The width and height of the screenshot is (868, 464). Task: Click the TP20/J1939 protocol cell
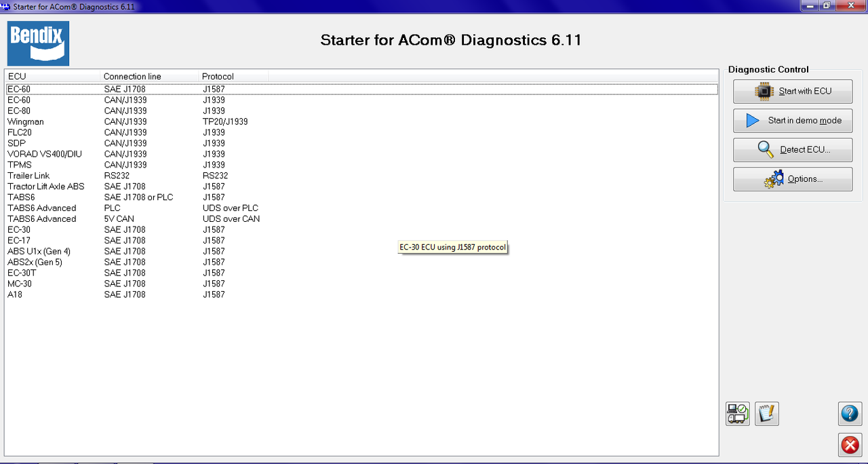225,121
